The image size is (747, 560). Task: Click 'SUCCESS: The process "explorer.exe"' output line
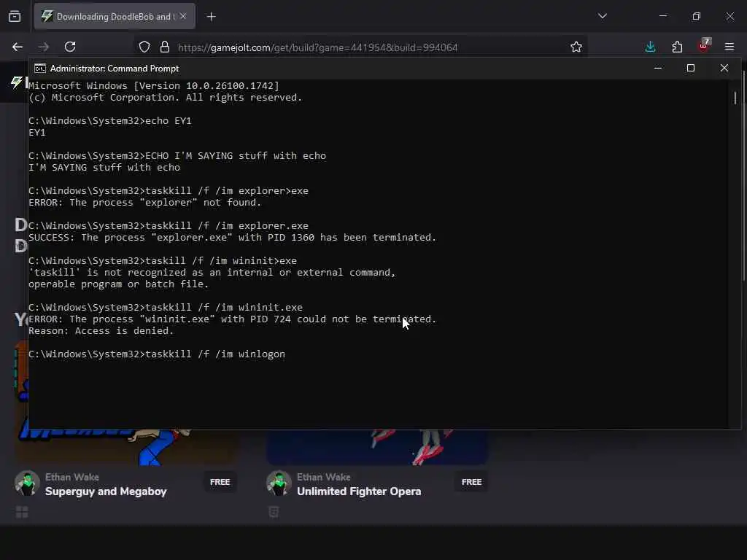coord(232,238)
